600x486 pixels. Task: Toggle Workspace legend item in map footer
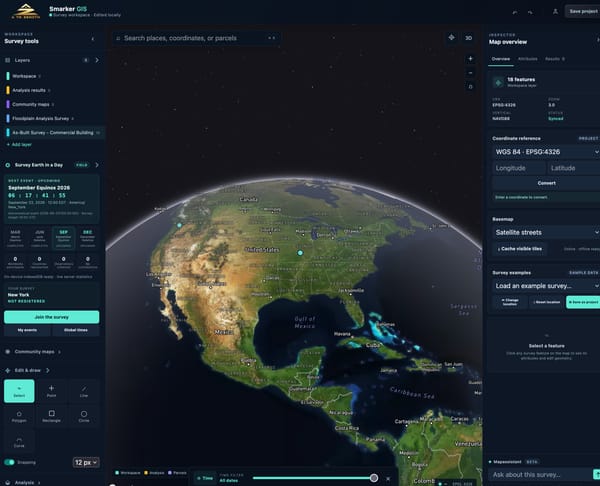click(128, 473)
